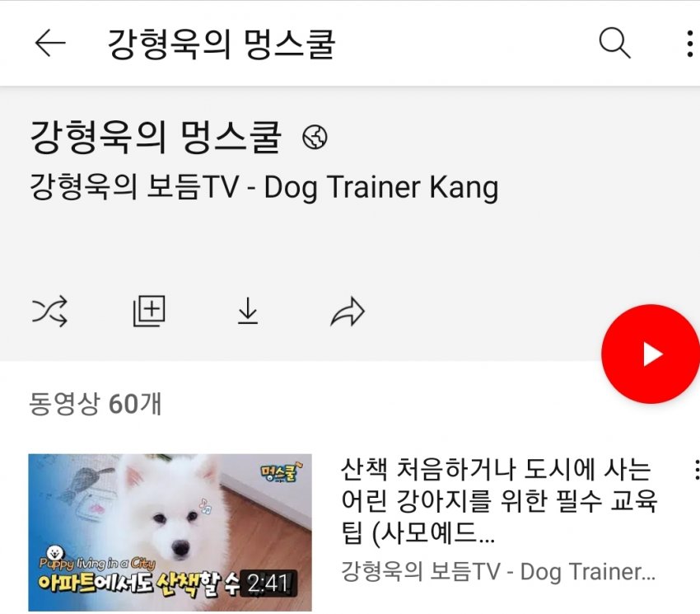The width and height of the screenshot is (700, 614).
Task: Open the first video's three-dot menu
Action: tap(695, 470)
